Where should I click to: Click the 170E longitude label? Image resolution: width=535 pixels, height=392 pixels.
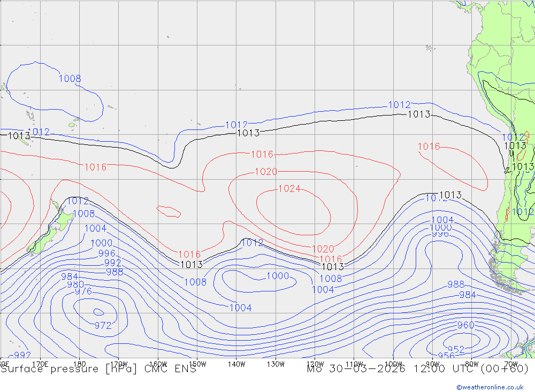(40, 363)
